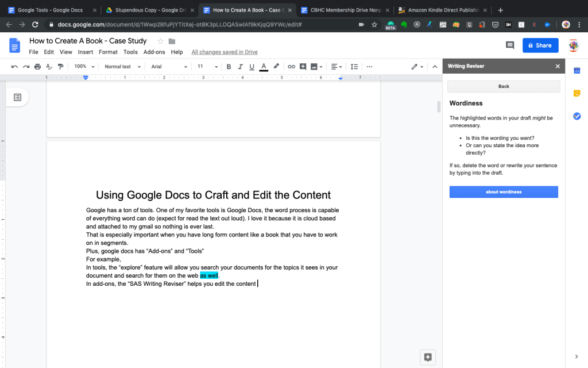Click the about wordiness button
Image resolution: width=588 pixels, height=368 pixels.
point(504,192)
